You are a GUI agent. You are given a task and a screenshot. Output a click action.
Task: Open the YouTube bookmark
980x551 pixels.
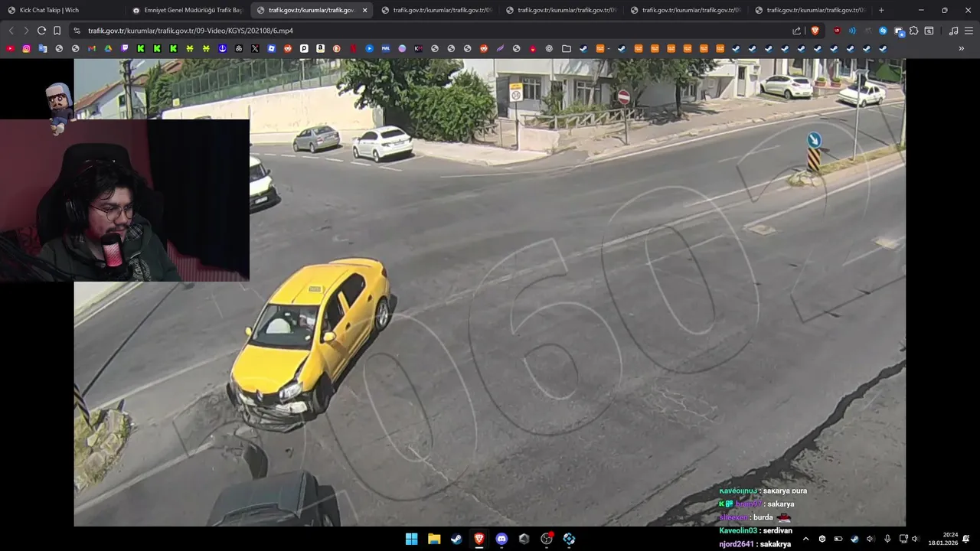[10, 48]
